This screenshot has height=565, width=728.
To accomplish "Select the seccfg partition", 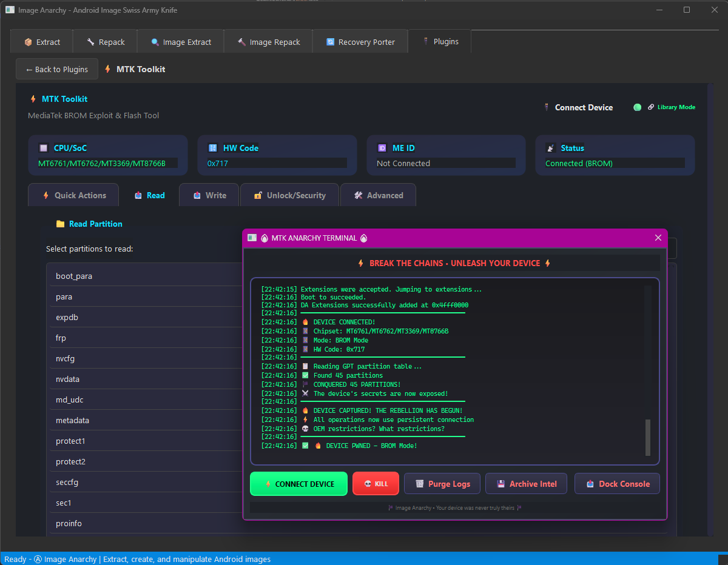I will [68, 482].
